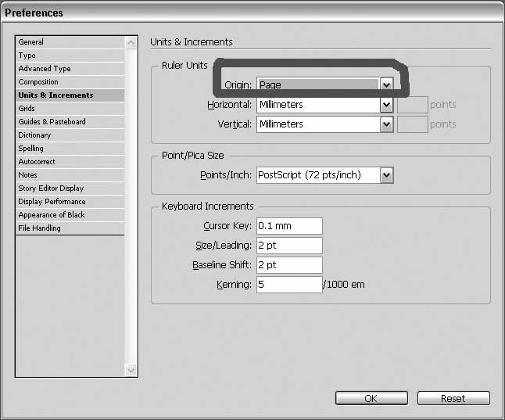505x420 pixels.
Task: Go to Autocorrect preferences
Action: [70, 161]
